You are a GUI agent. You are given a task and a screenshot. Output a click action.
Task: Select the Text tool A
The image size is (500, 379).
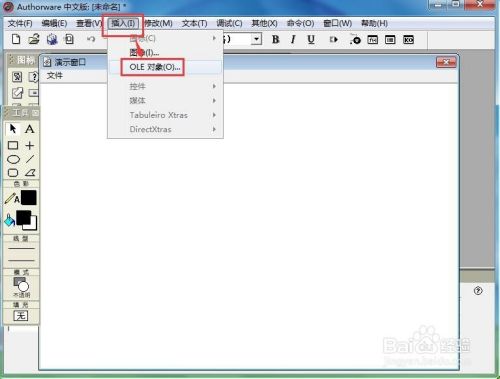tap(30, 129)
